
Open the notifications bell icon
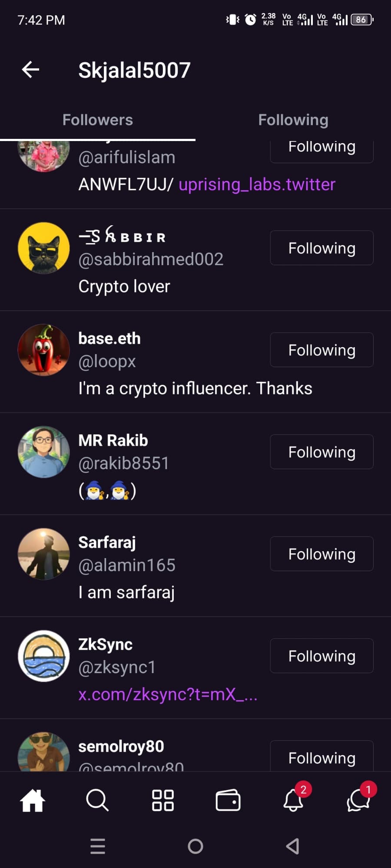coord(294,800)
